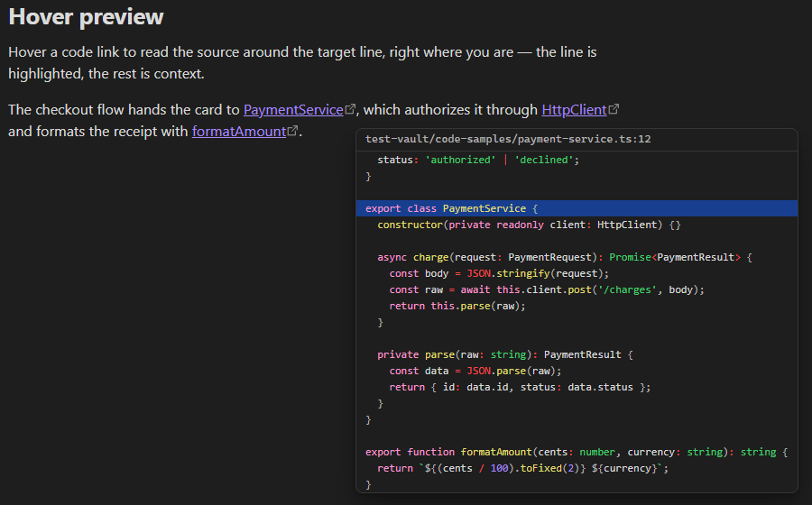The width and height of the screenshot is (812, 505).
Task: Click the 'return this.parse(raw);' line
Action: (457, 306)
